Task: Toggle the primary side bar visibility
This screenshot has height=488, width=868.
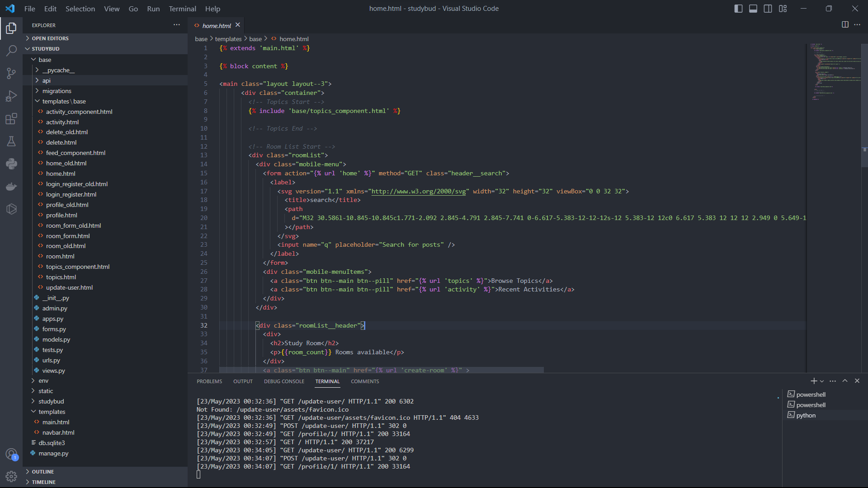Action: 738,8
